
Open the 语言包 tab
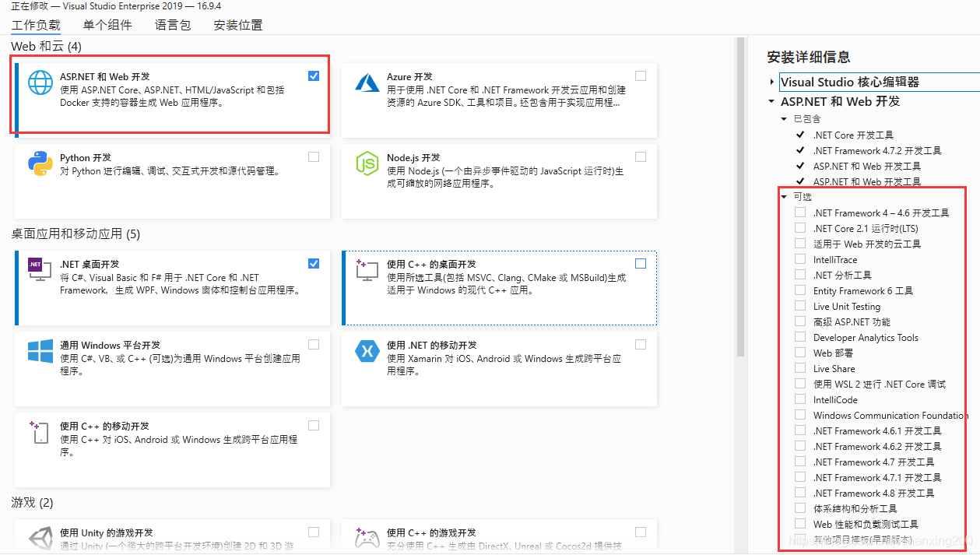(x=173, y=25)
